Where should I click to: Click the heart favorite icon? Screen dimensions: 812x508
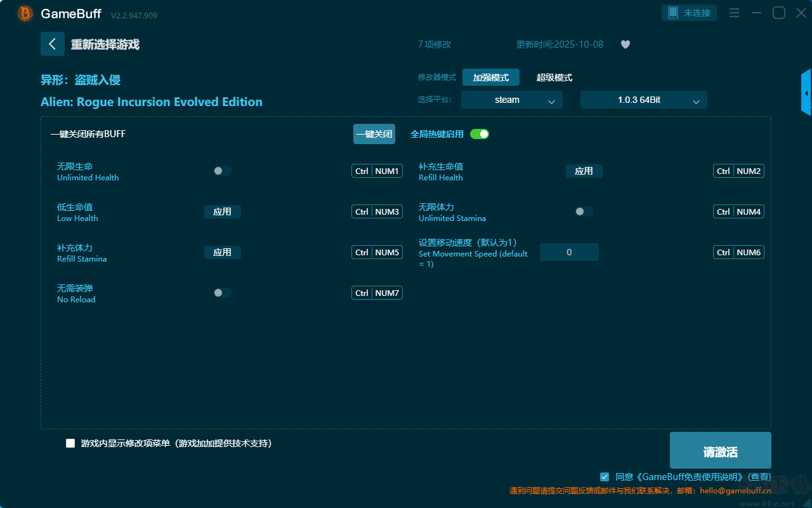[625, 44]
